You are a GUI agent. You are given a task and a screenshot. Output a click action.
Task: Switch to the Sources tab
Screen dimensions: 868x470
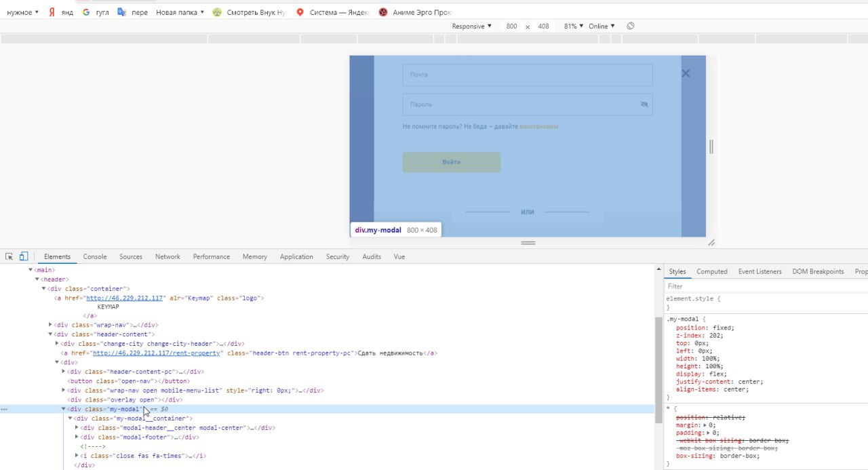[x=131, y=256]
